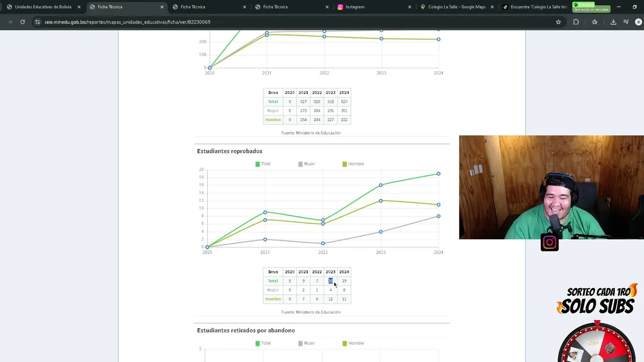Open the Ficha Técnica tab beside Instagram
The height and width of the screenshot is (362, 644).
pos(291,7)
